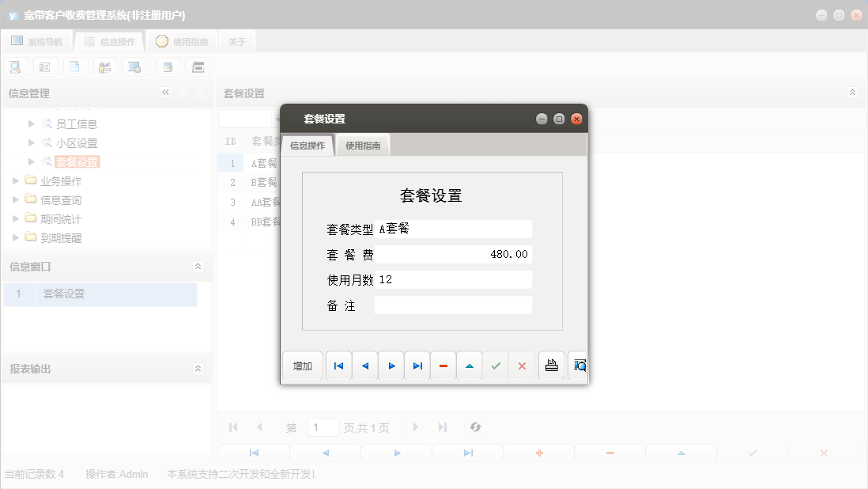The width and height of the screenshot is (868, 489).
Task: Click inside the 备注 input field
Action: click(x=453, y=305)
